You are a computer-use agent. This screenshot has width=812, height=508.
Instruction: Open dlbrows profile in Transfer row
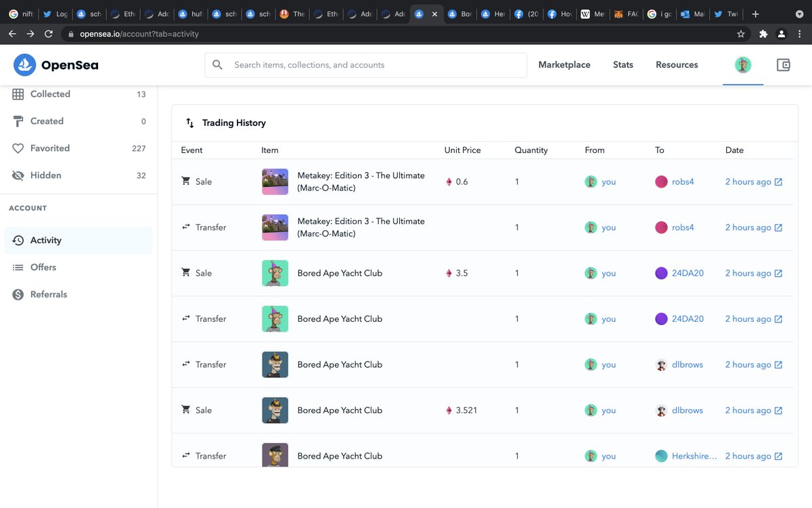click(687, 364)
